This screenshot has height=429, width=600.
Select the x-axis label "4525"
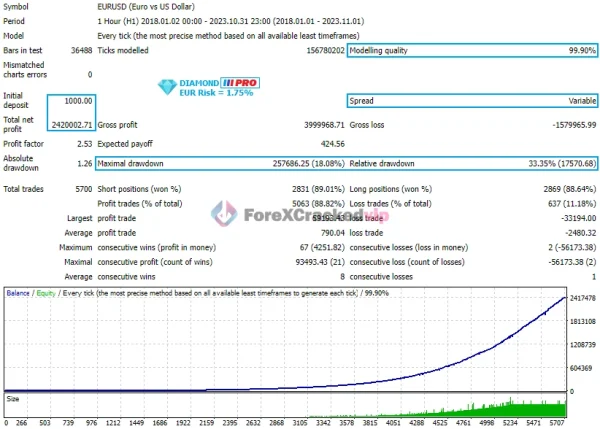440,423
